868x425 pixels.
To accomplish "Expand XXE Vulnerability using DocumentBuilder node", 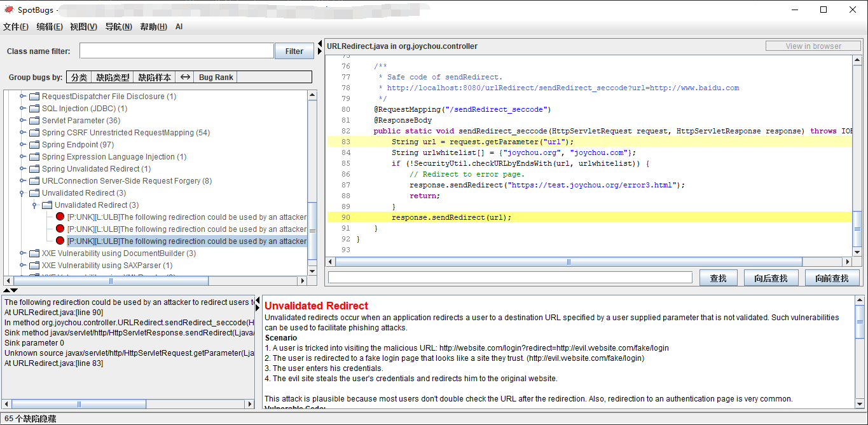I will (x=22, y=253).
